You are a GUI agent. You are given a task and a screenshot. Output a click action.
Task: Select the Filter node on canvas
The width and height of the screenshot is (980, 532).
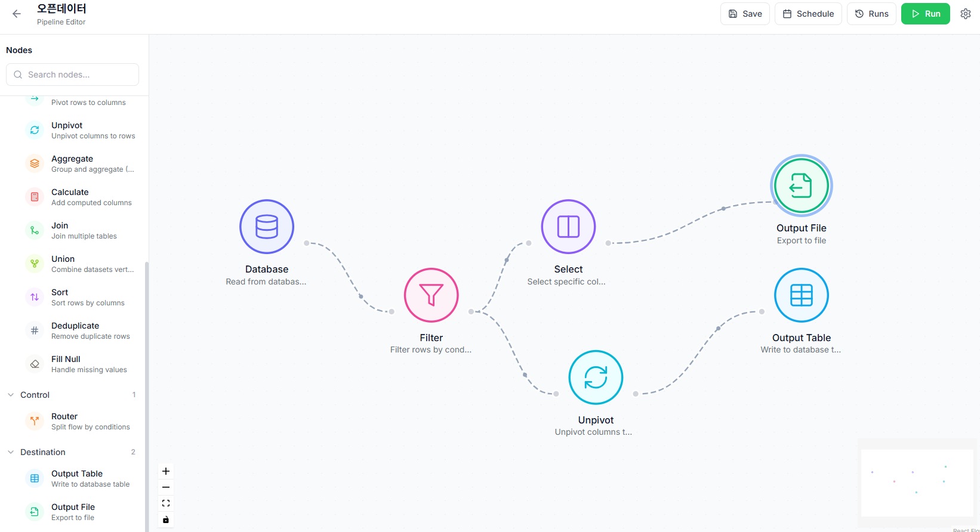pos(432,295)
